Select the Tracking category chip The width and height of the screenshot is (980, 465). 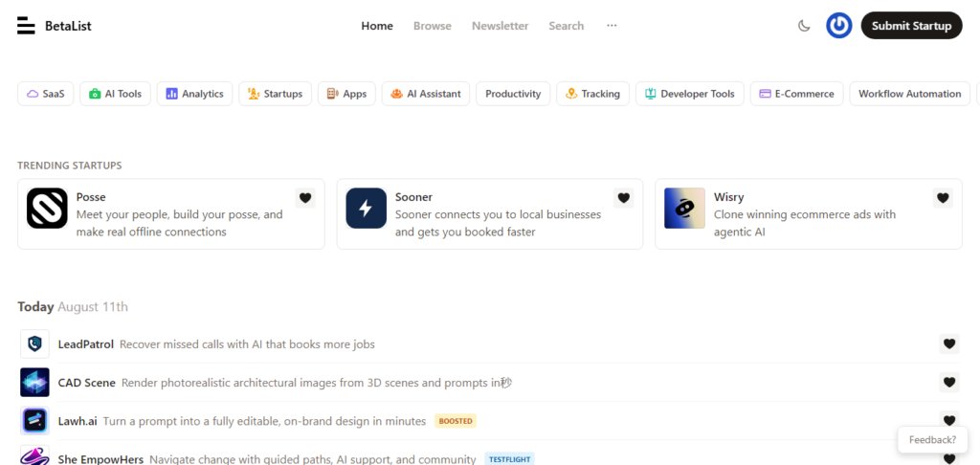(592, 94)
